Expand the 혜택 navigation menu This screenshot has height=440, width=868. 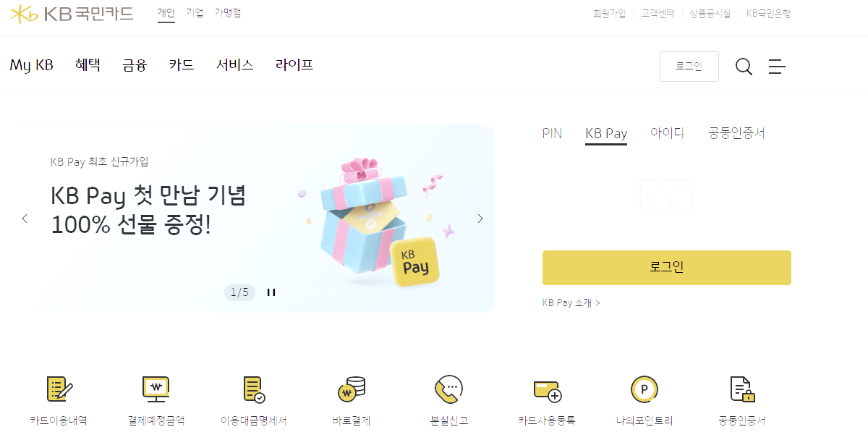88,65
